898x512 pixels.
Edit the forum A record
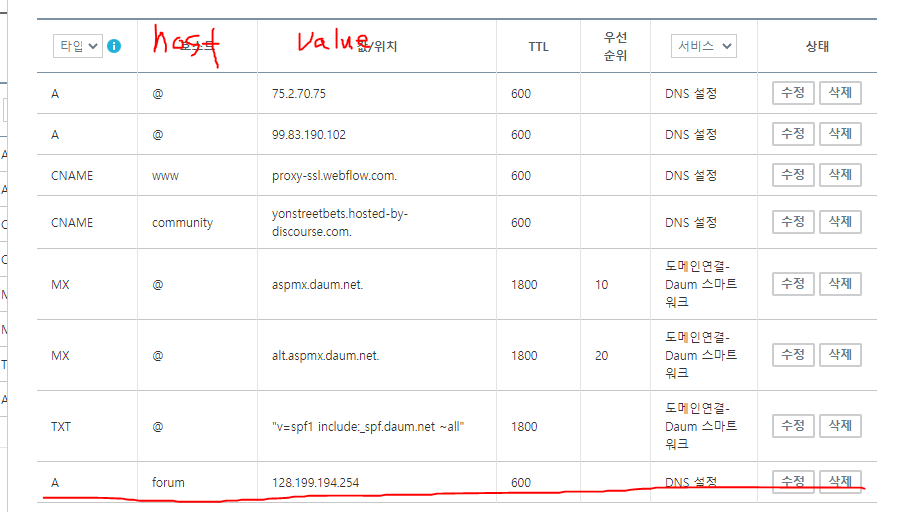[x=793, y=481]
